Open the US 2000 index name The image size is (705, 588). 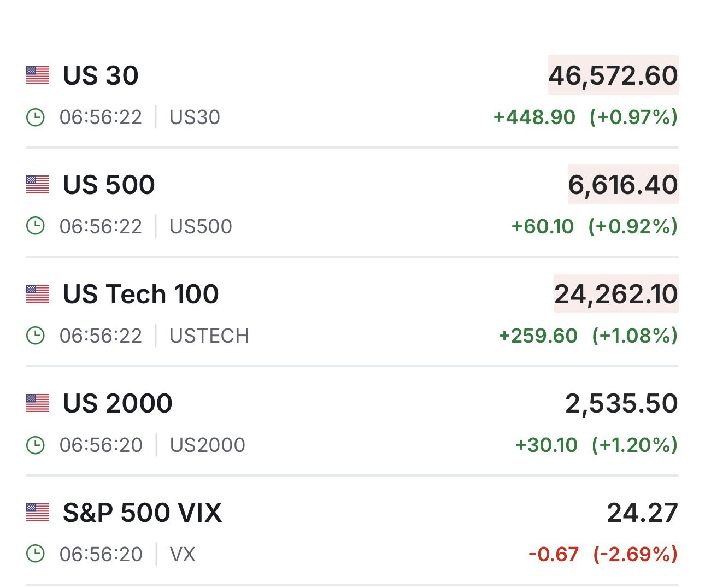point(117,403)
